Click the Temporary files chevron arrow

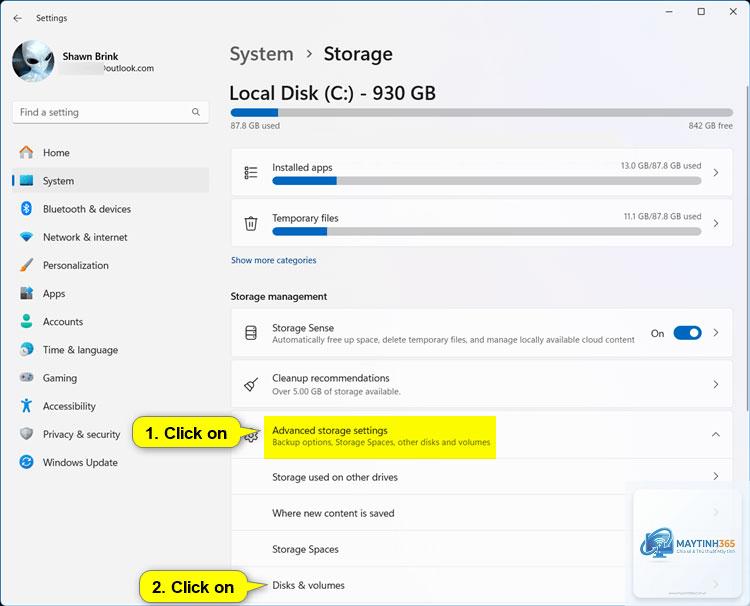[716, 223]
